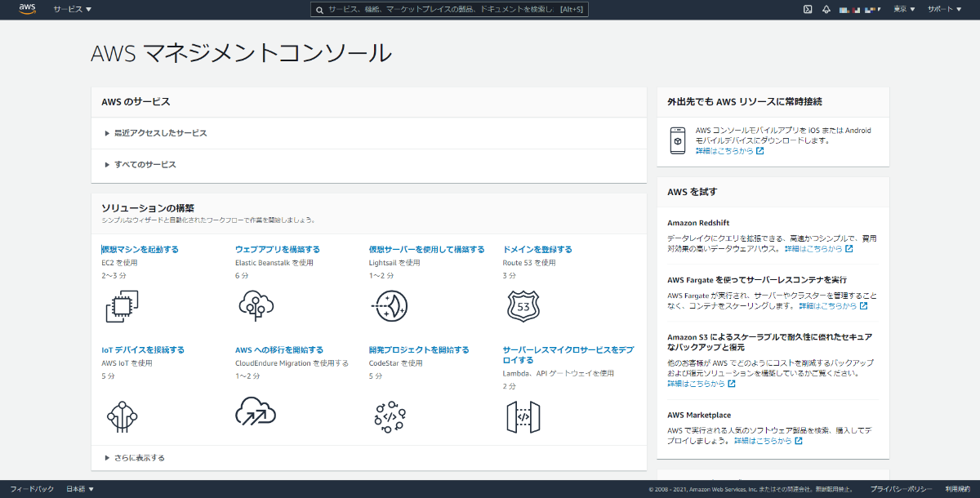This screenshot has height=498, width=980.
Task: Click the CodeStar code project icon
Action: [390, 416]
